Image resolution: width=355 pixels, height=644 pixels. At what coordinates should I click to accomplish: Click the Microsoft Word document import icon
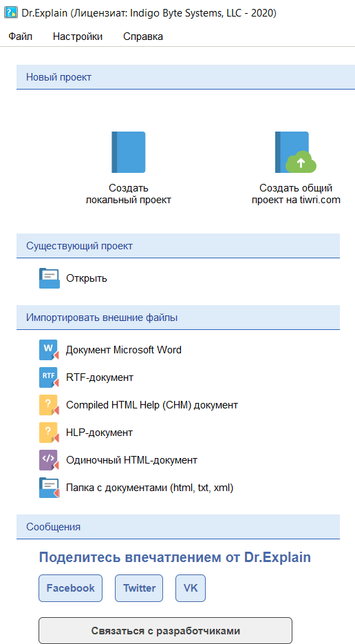49,350
